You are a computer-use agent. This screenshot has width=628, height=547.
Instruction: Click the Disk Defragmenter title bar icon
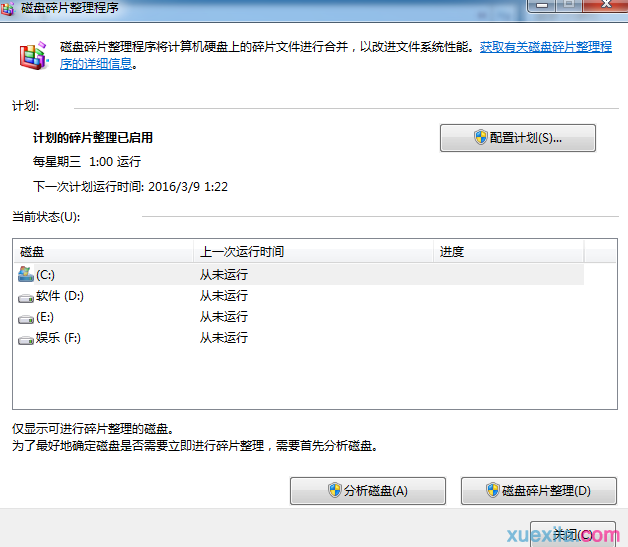(x=7, y=8)
